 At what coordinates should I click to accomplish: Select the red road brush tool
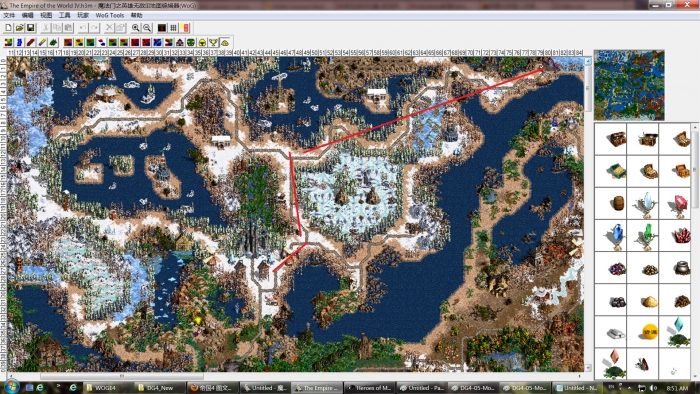(x=30, y=42)
